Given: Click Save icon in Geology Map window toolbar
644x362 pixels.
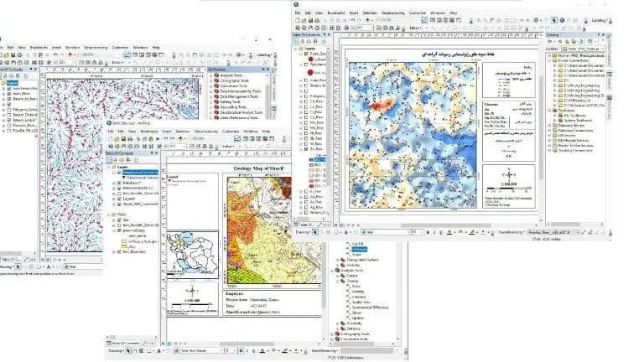Looking at the screenshot, I should click(123, 139).
